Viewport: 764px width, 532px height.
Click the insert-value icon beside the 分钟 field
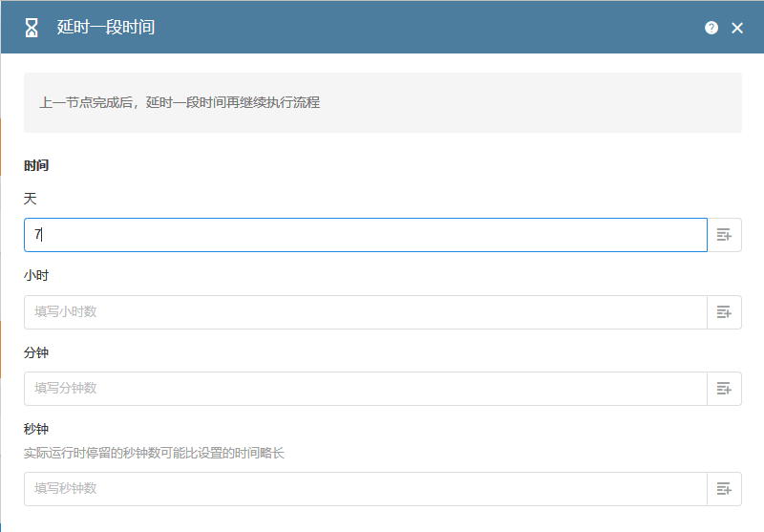[724, 389]
